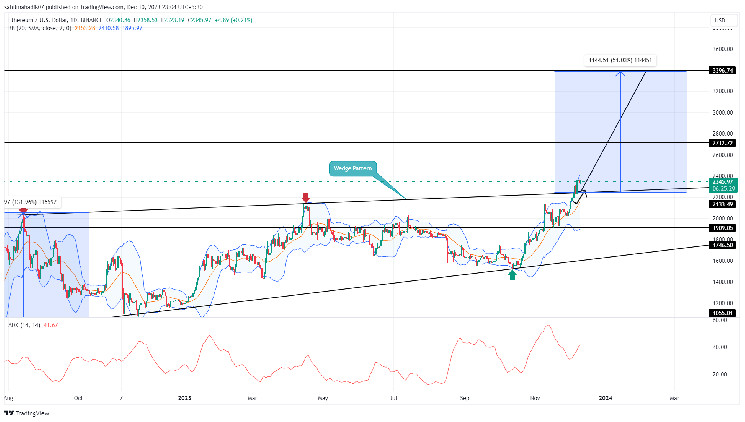Click the 3396.74 target price label
The height and width of the screenshot is (422, 745).
click(x=722, y=71)
